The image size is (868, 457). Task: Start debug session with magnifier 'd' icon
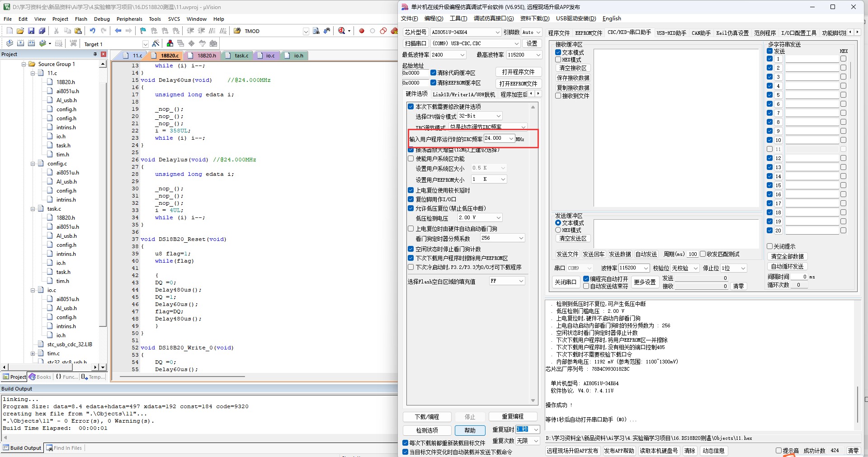click(x=342, y=31)
